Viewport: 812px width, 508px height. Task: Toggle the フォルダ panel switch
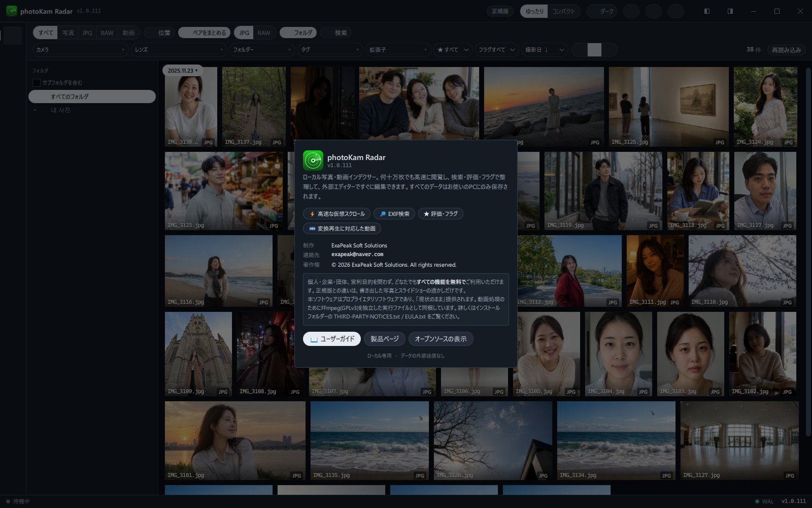298,33
